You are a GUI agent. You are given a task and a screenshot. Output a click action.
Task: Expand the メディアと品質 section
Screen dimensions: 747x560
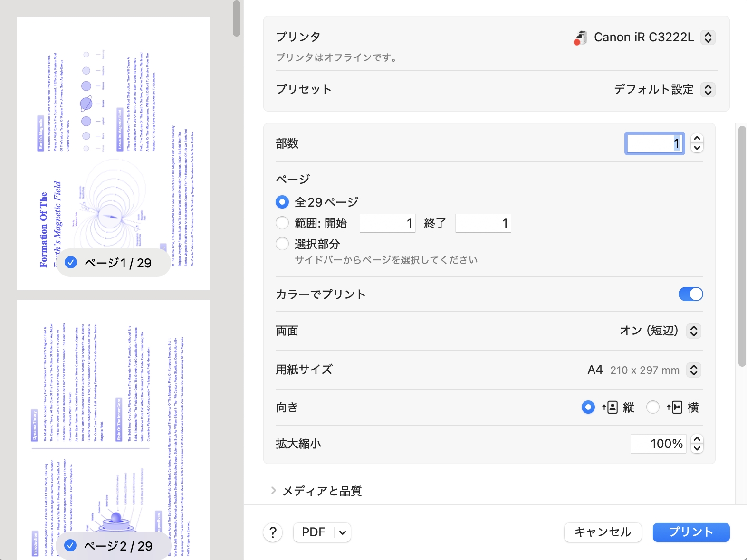point(273,491)
